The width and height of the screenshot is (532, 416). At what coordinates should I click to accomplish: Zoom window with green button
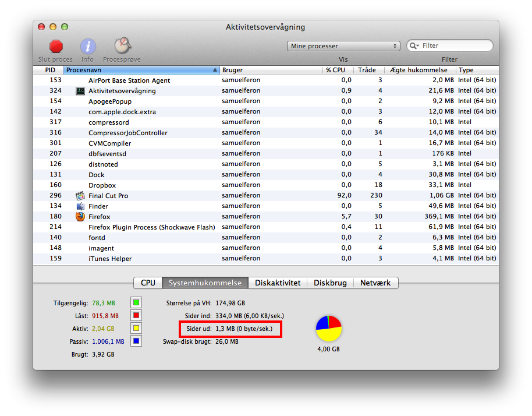pyautogui.click(x=65, y=27)
